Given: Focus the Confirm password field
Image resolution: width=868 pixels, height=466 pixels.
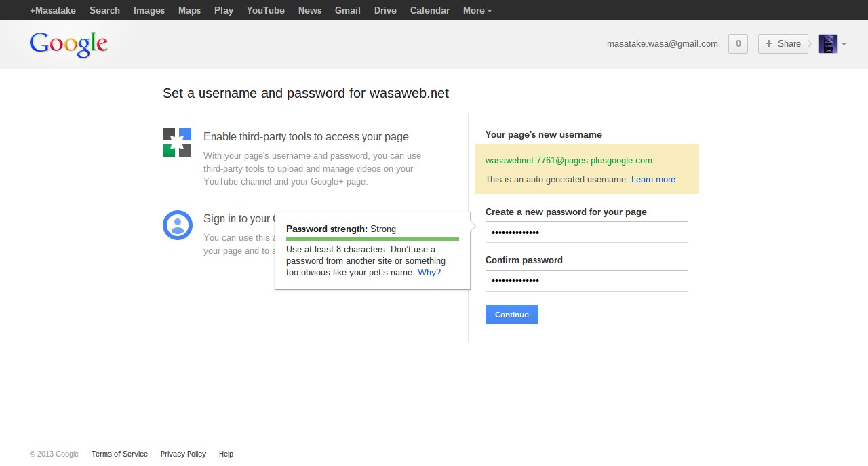Looking at the screenshot, I should point(587,281).
